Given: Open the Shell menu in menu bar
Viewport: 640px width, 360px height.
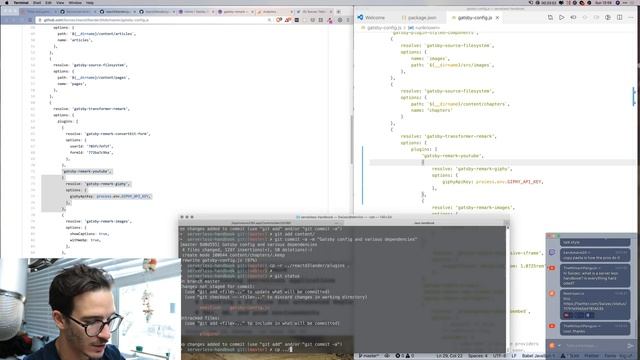Looking at the screenshot, I should pyautogui.click(x=37, y=2).
